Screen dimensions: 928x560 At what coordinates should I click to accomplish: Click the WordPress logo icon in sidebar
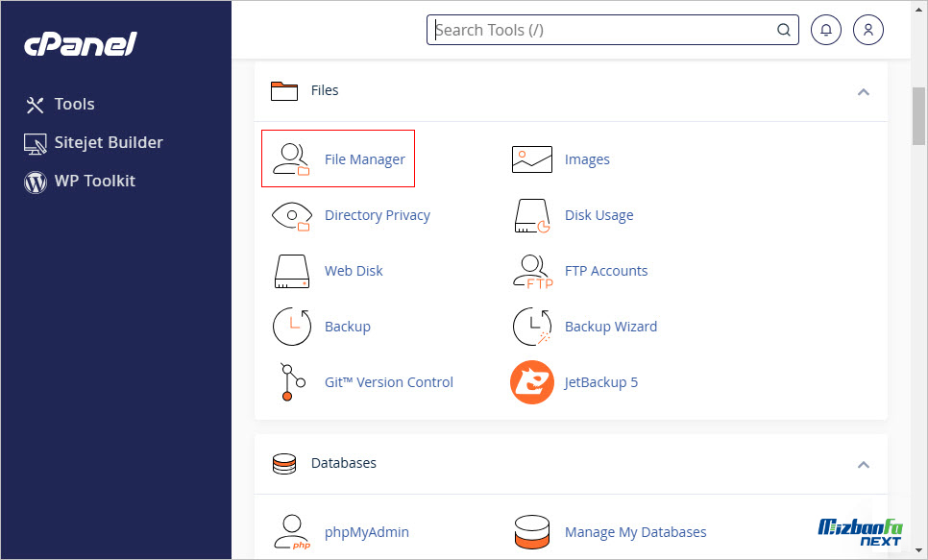pyautogui.click(x=35, y=183)
